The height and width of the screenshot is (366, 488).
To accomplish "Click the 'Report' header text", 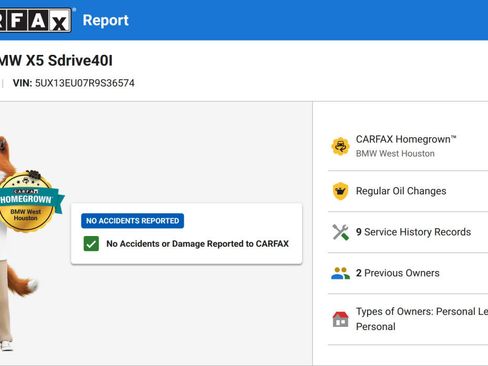I will [105, 20].
